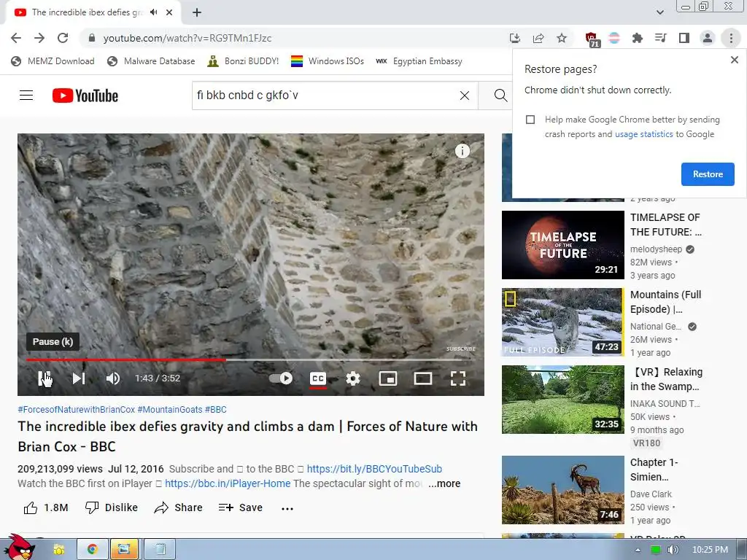Click the YouTube search magnifier button

(x=500, y=96)
